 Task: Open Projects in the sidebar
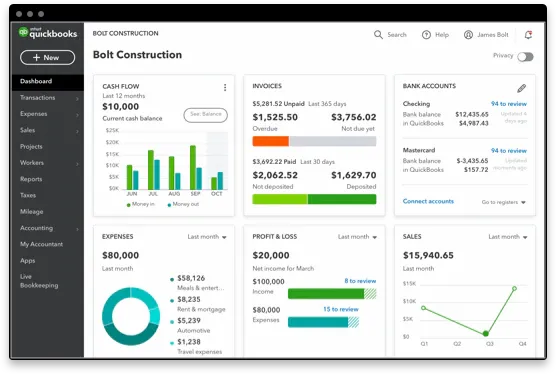pyautogui.click(x=31, y=146)
